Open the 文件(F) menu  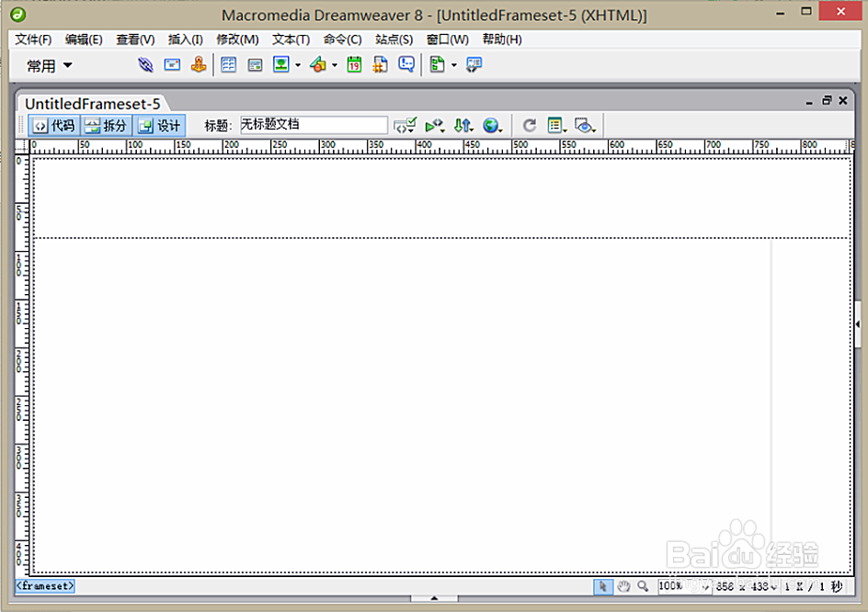[x=33, y=40]
